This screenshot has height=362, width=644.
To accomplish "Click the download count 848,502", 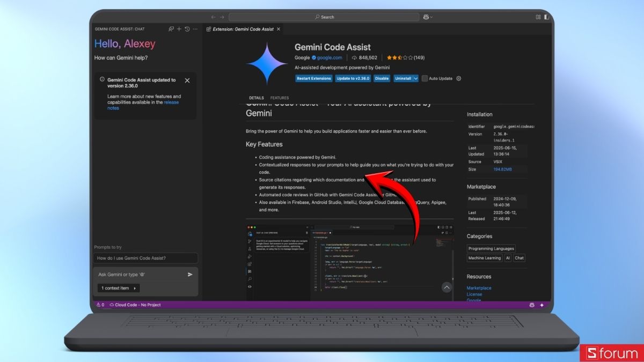I will click(x=364, y=57).
